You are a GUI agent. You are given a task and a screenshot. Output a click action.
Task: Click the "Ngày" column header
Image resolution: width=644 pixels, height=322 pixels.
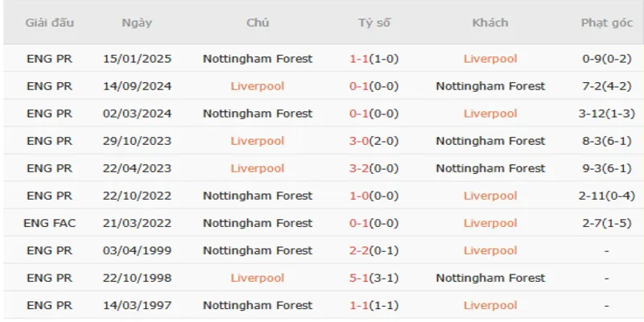coord(137,23)
